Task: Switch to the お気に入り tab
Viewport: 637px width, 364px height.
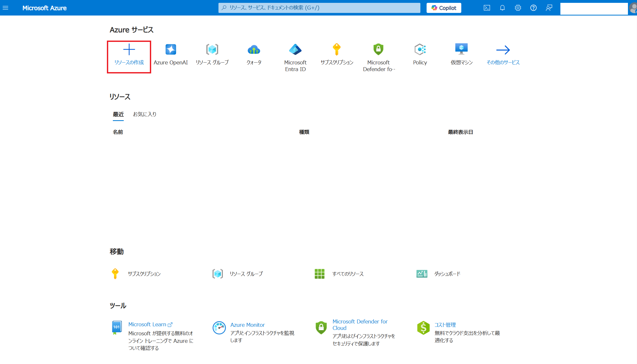Action: coord(145,114)
